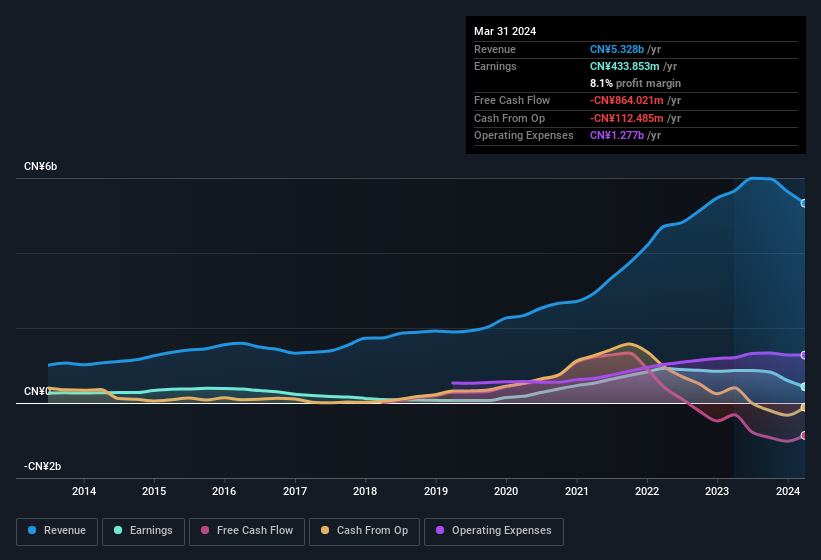Click the 2014 label on the x-axis
The width and height of the screenshot is (821, 560).
(84, 491)
